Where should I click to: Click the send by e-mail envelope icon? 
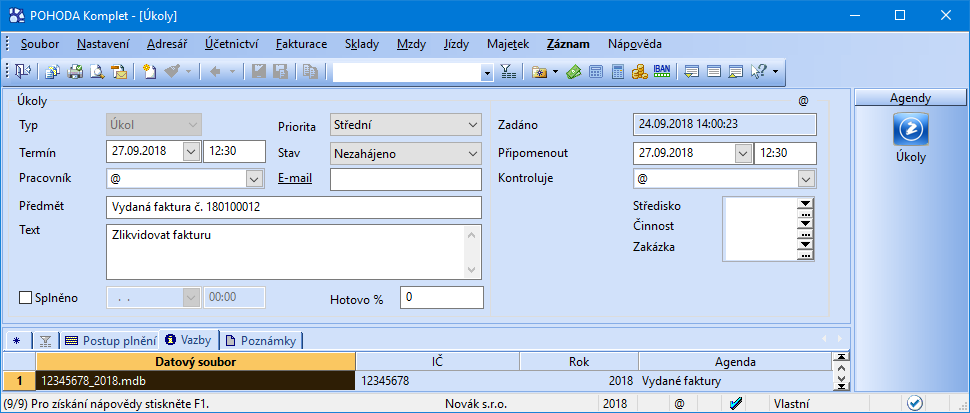(x=118, y=72)
